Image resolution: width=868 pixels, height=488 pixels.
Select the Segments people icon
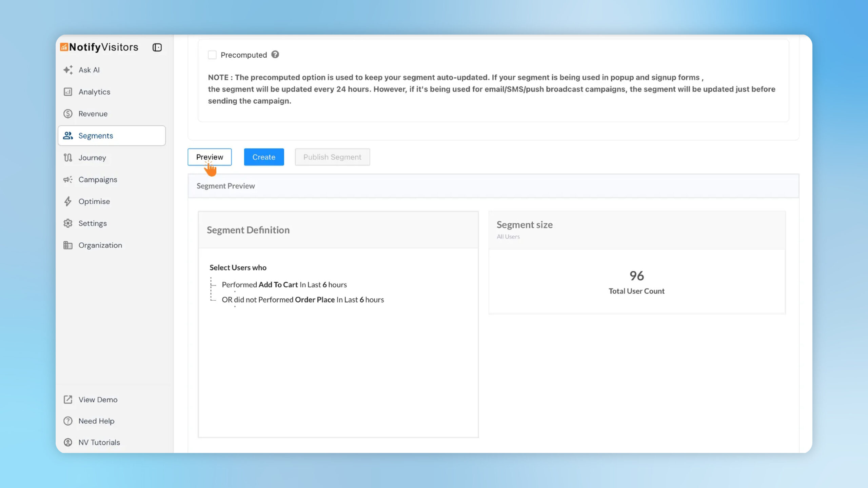[68, 136]
